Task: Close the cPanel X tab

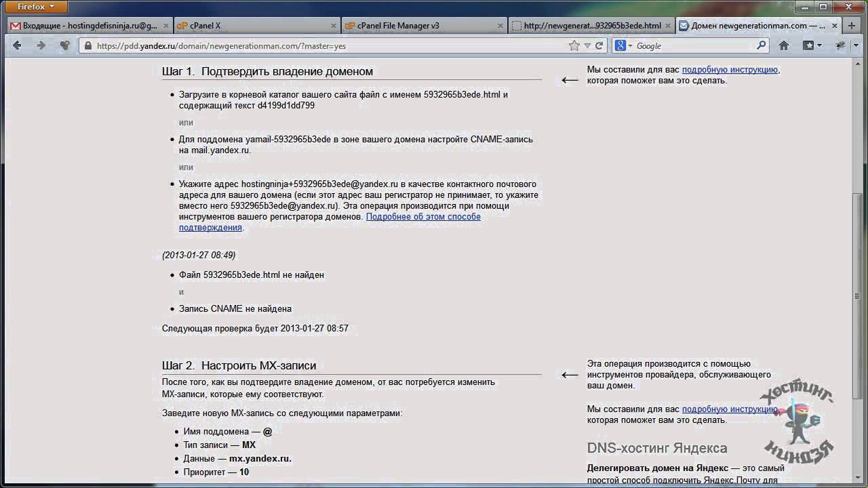Action: click(333, 26)
